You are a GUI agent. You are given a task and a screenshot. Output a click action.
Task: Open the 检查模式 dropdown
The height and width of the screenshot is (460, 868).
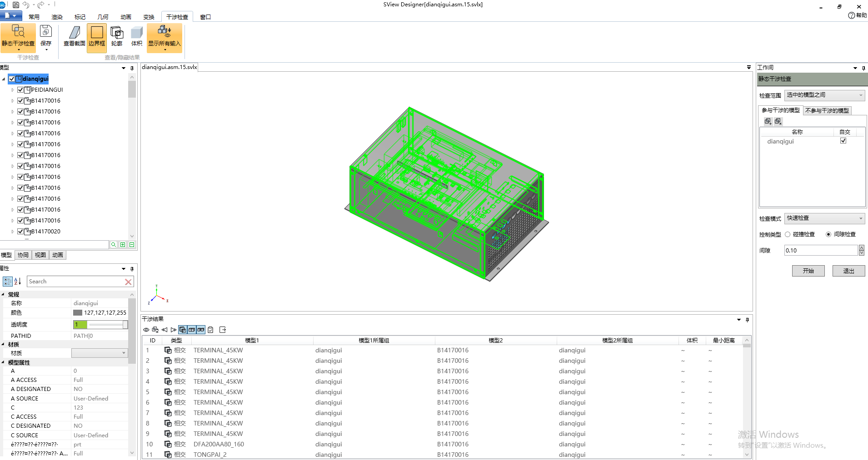[824, 218]
